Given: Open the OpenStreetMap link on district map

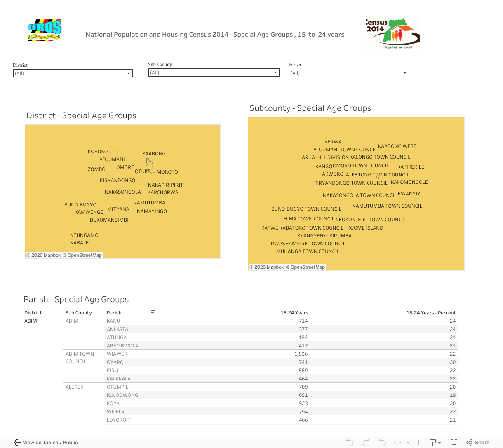Looking at the screenshot, I should pyautogui.click(x=82, y=255).
